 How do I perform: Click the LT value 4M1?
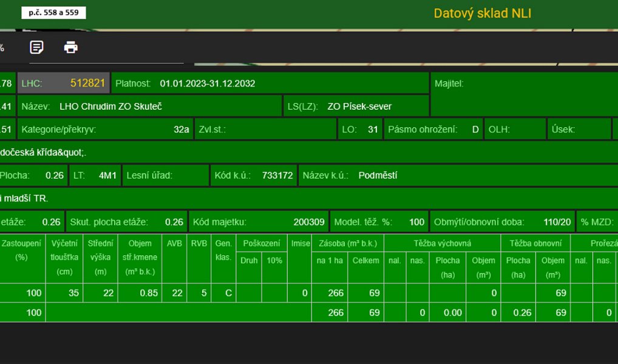click(x=107, y=175)
